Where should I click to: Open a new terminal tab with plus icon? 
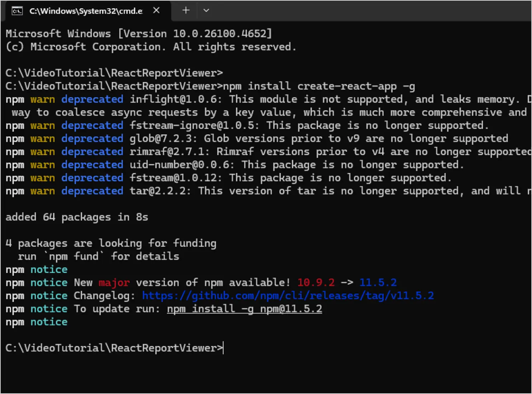185,10
